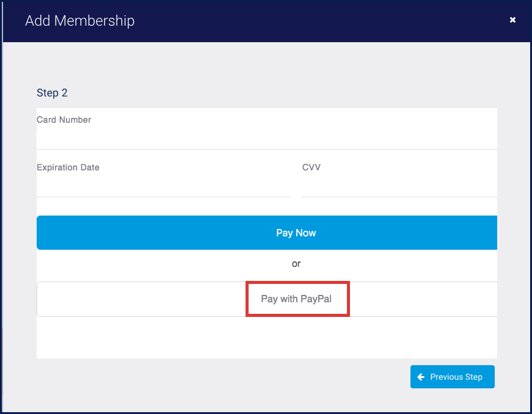Click the left arrow icon on Previous Step

(421, 377)
